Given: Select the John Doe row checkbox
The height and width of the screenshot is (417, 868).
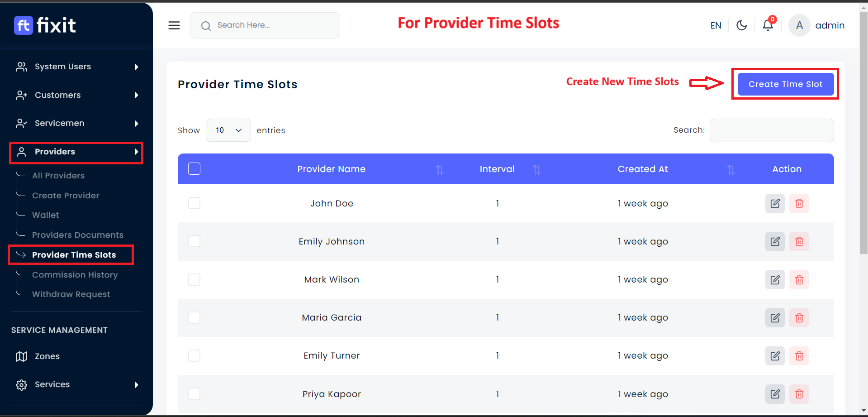Looking at the screenshot, I should pos(194,203).
